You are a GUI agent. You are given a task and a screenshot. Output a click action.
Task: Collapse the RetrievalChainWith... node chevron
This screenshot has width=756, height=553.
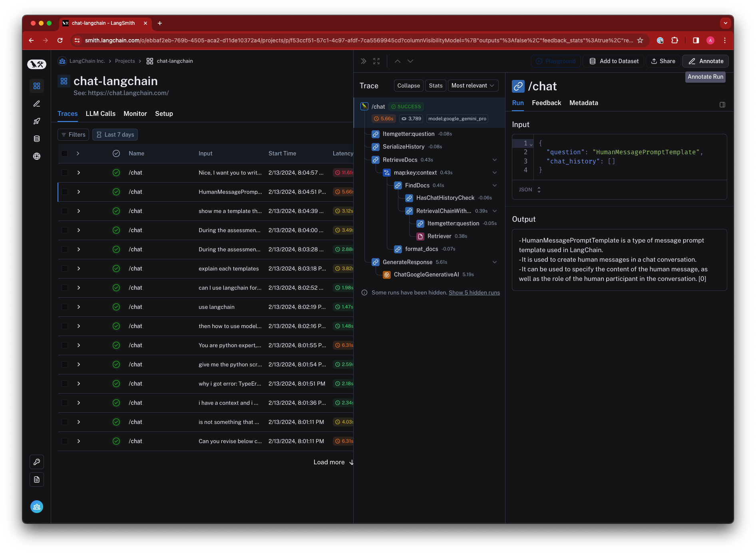495,211
